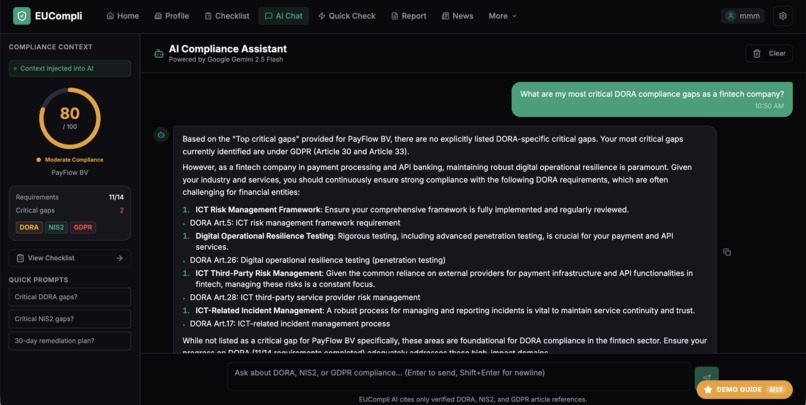Click the clipboard icon beside View Checklist
Viewport: 806px width, 405px height.
point(20,258)
